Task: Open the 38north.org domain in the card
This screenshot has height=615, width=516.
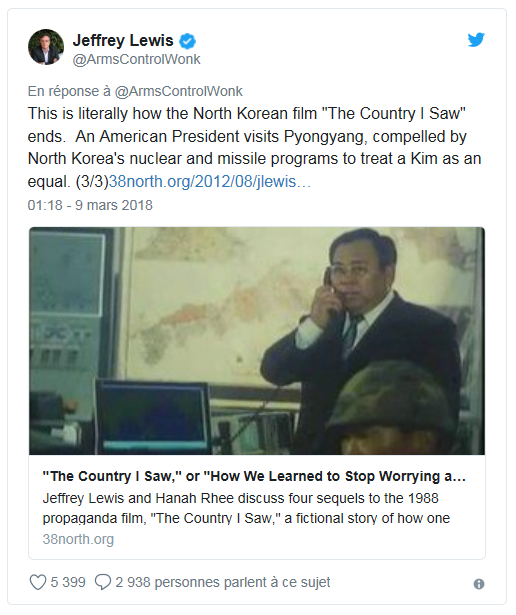Action: click(78, 539)
